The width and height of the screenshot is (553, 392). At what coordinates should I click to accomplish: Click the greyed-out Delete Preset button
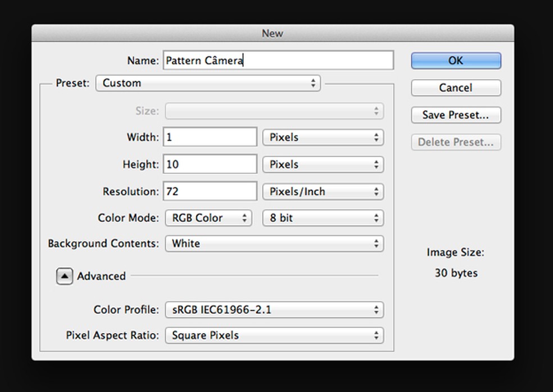455,142
